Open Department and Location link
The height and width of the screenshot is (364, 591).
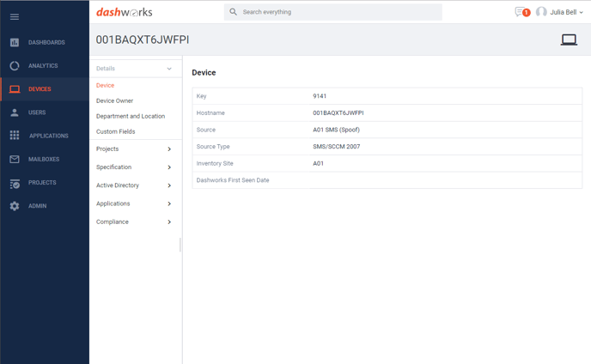click(x=131, y=116)
